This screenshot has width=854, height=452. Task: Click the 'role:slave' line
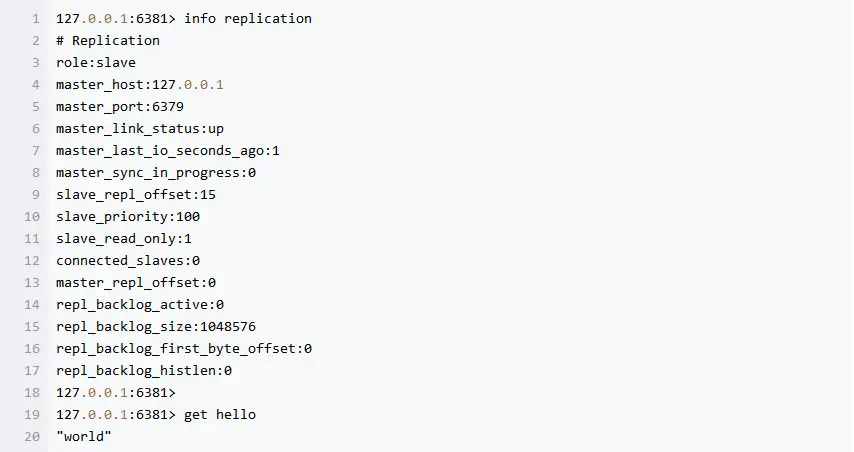[x=96, y=63]
